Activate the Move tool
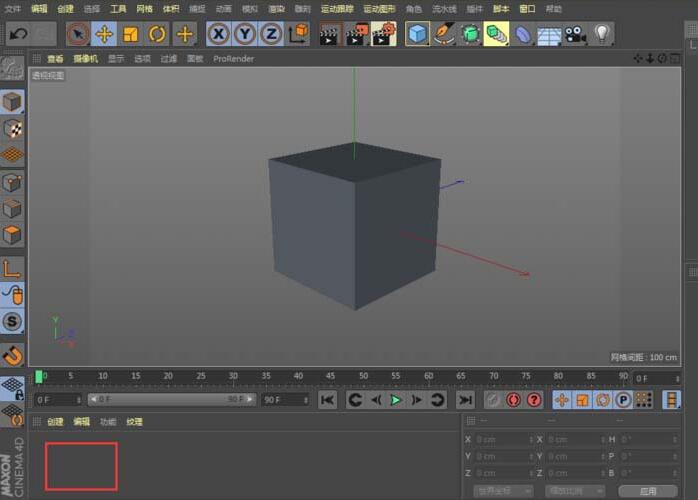This screenshot has height=500, width=698. [x=104, y=34]
